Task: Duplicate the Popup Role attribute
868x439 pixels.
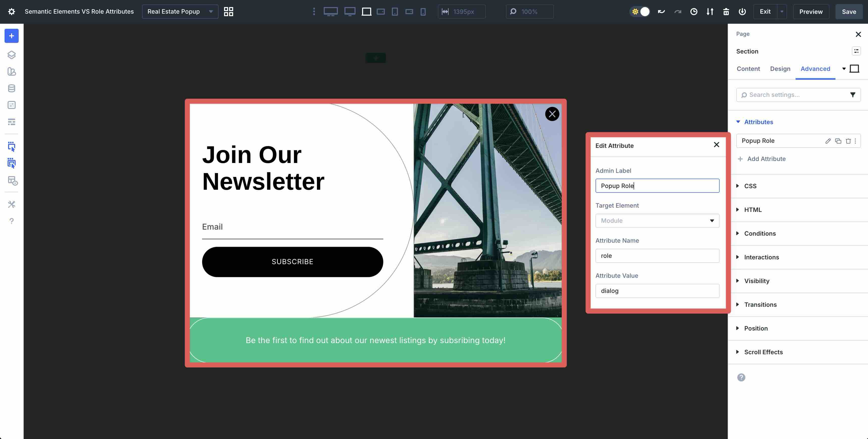Action: [838, 141]
